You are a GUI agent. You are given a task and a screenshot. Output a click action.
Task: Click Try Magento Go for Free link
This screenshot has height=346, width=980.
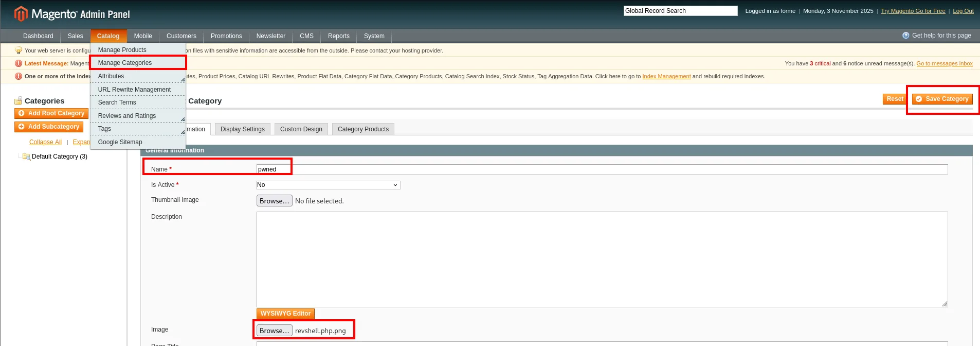point(913,11)
